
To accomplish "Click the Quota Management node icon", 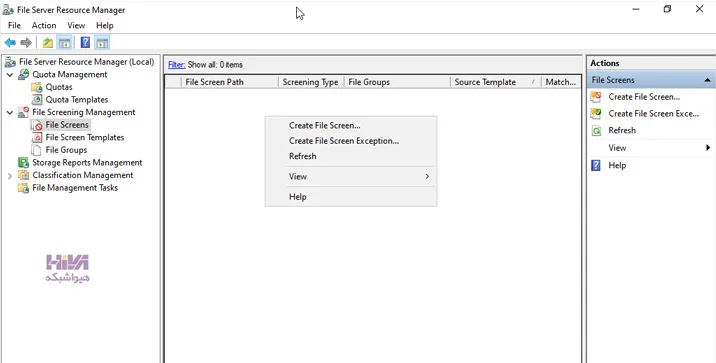I will click(x=23, y=74).
